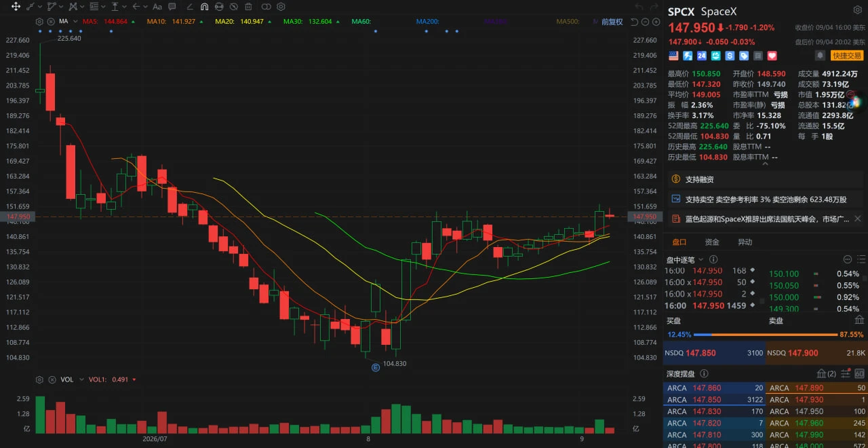Select the Fibonacci retracement tool
868x448 pixels.
point(94,7)
